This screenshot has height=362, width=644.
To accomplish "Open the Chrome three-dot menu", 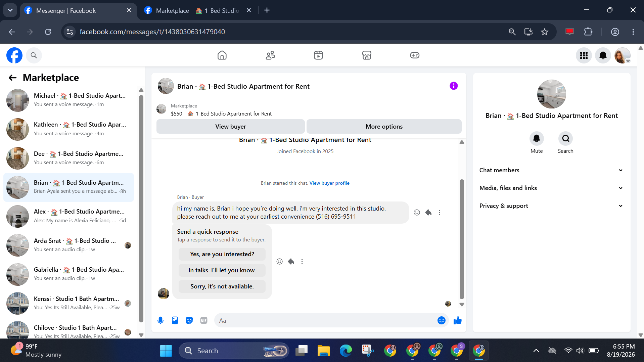I will (x=633, y=32).
